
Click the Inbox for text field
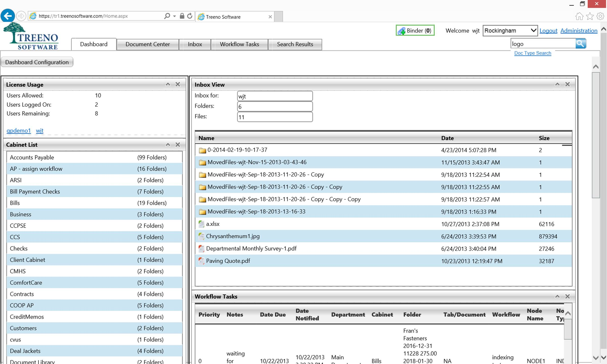(x=275, y=96)
